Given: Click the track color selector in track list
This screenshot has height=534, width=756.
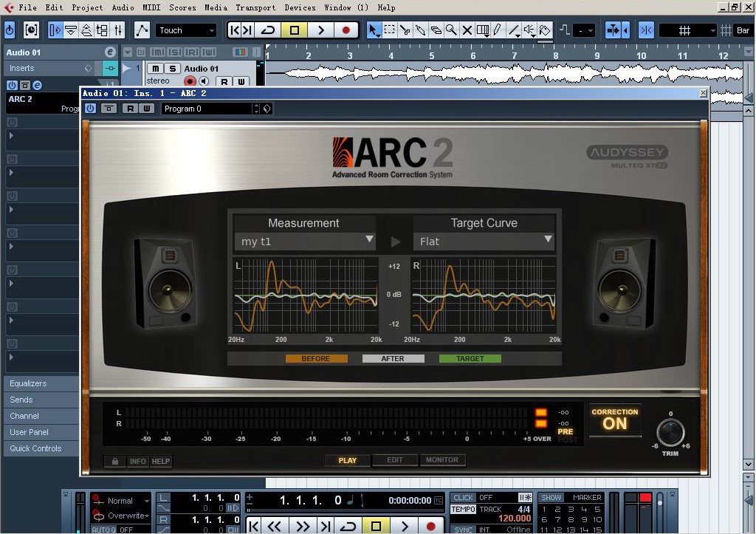Looking at the screenshot, I should click(240, 52).
